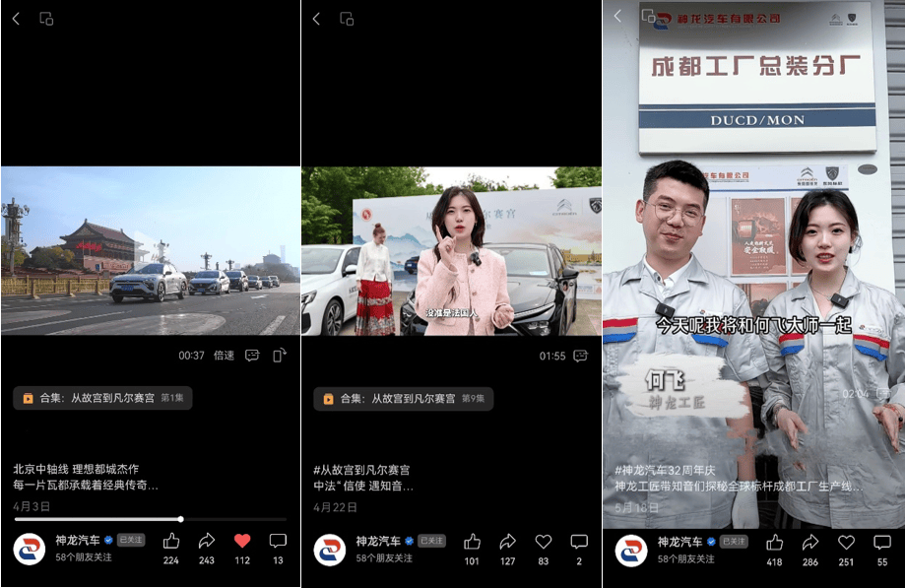Tap the 已关注 button on first screen
905x588 pixels.
(x=131, y=540)
